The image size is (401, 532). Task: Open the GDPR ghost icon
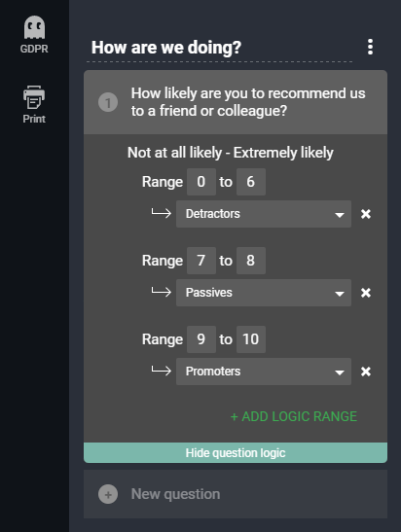[x=34, y=28]
